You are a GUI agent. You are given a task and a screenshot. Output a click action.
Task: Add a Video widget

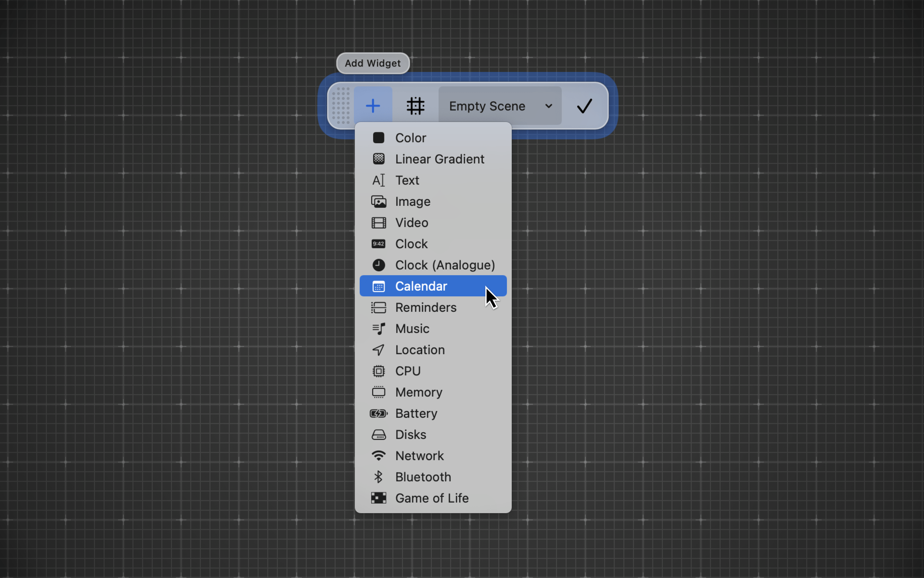[433, 223]
